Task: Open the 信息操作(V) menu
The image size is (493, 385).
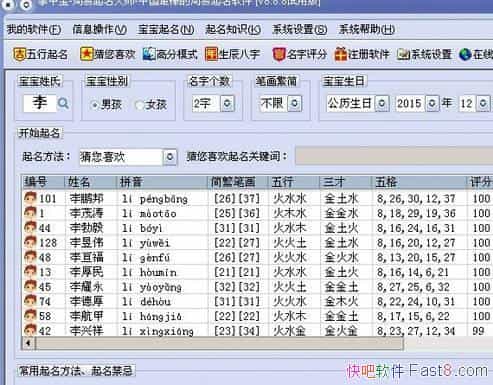Action: (x=99, y=29)
